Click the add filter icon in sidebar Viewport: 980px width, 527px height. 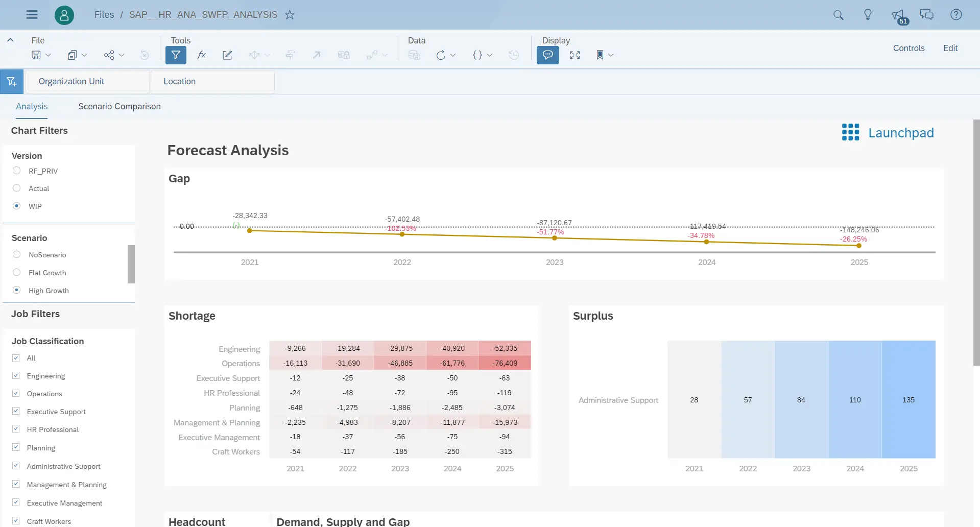[x=11, y=81]
